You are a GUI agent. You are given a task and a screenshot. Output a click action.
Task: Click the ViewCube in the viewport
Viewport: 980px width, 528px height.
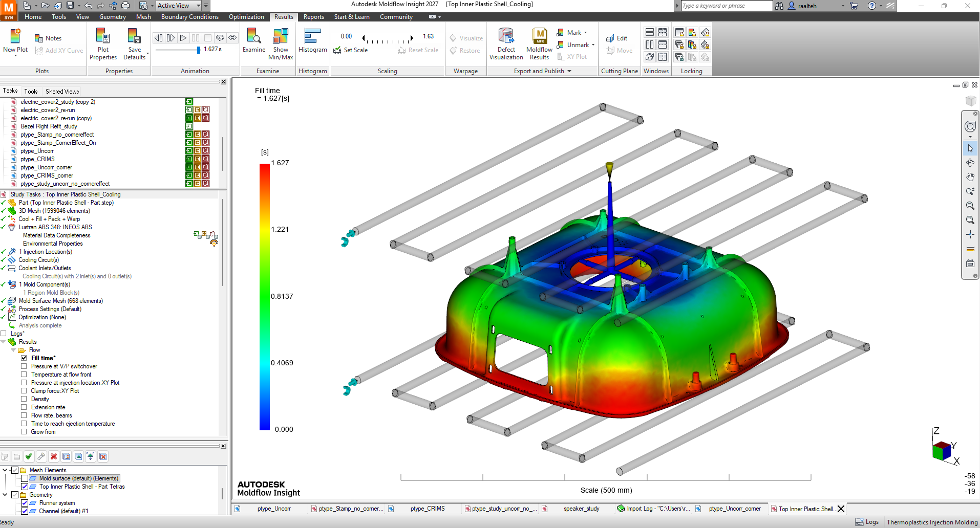coord(971,100)
